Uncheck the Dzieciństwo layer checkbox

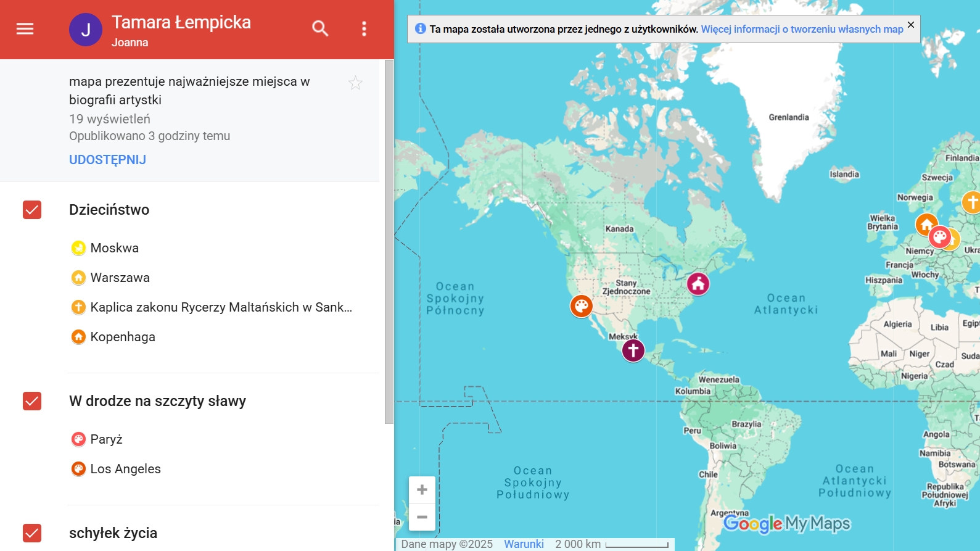coord(32,210)
